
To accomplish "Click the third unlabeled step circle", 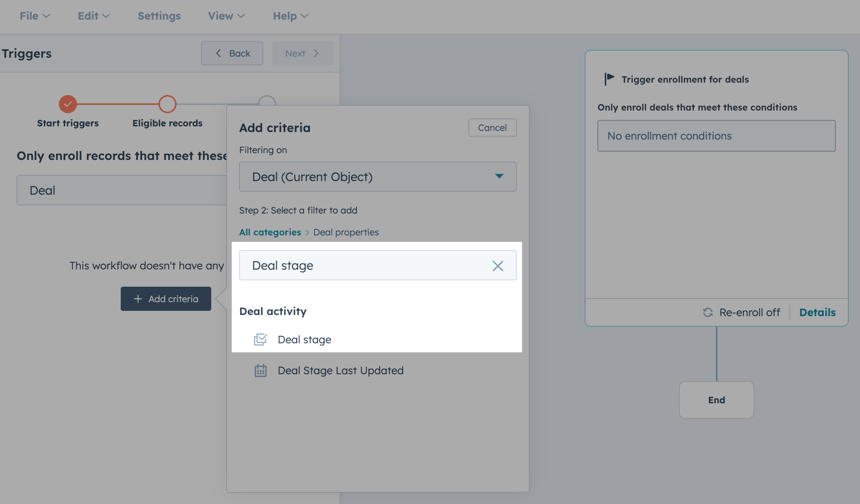I will [267, 100].
